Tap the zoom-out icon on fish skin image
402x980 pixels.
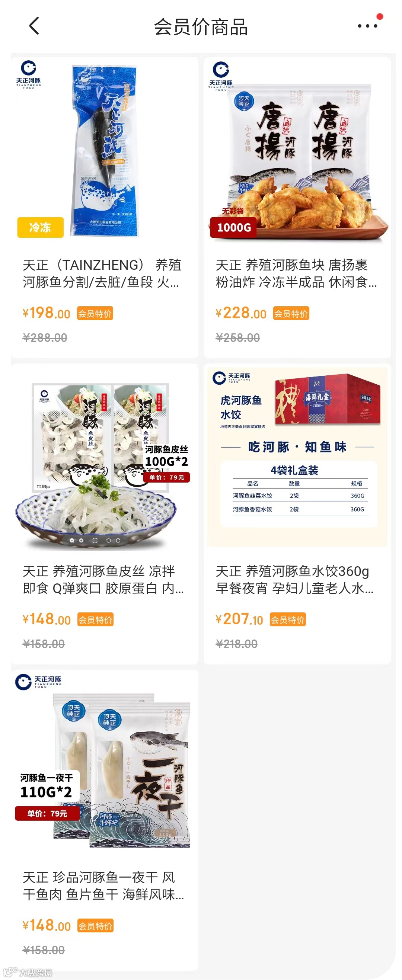(x=72, y=540)
